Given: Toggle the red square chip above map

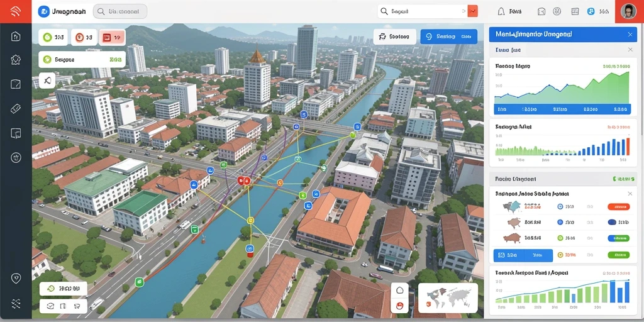Looking at the screenshot, I should point(112,37).
